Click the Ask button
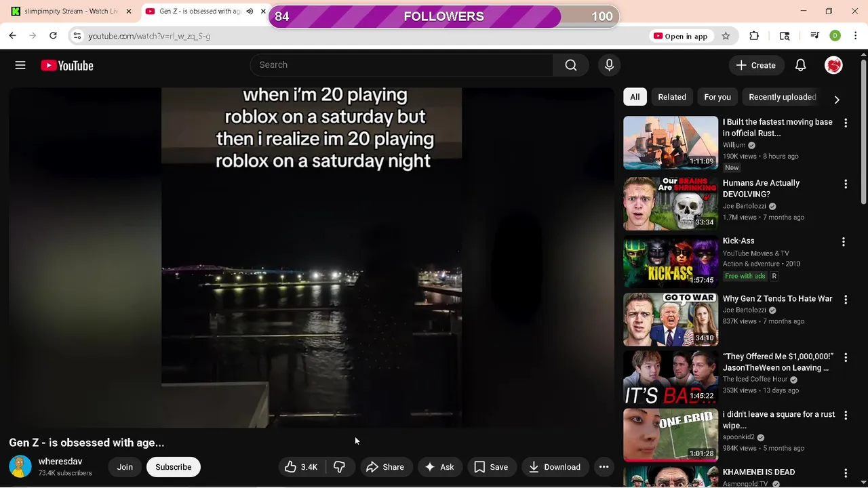The width and height of the screenshot is (868, 488). pyautogui.click(x=439, y=467)
